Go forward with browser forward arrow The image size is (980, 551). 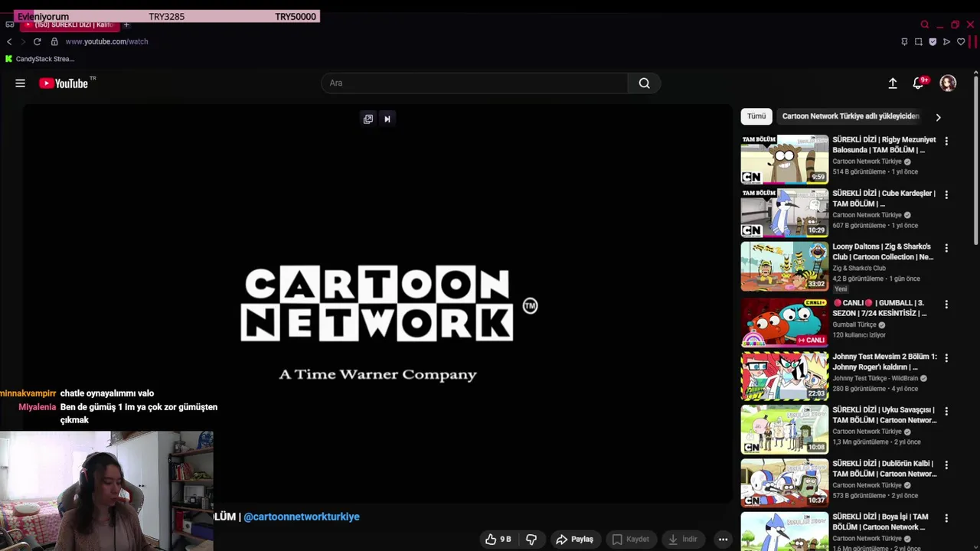point(23,41)
